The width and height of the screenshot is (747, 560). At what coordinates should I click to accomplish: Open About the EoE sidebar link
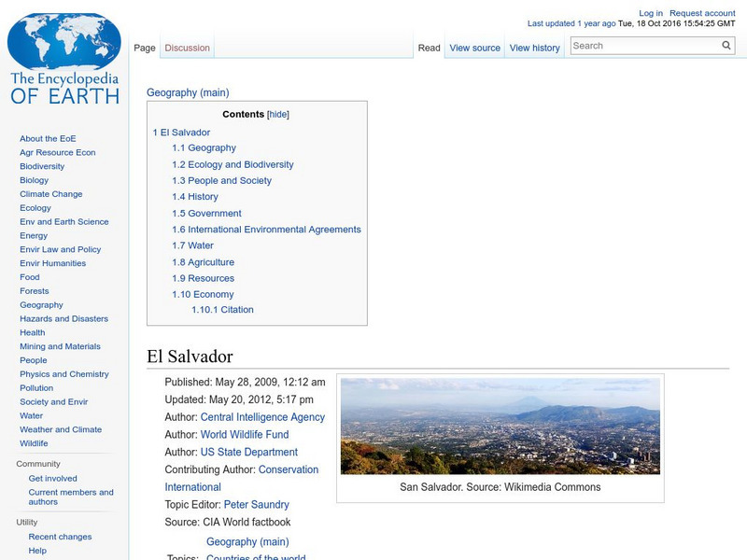pos(48,138)
